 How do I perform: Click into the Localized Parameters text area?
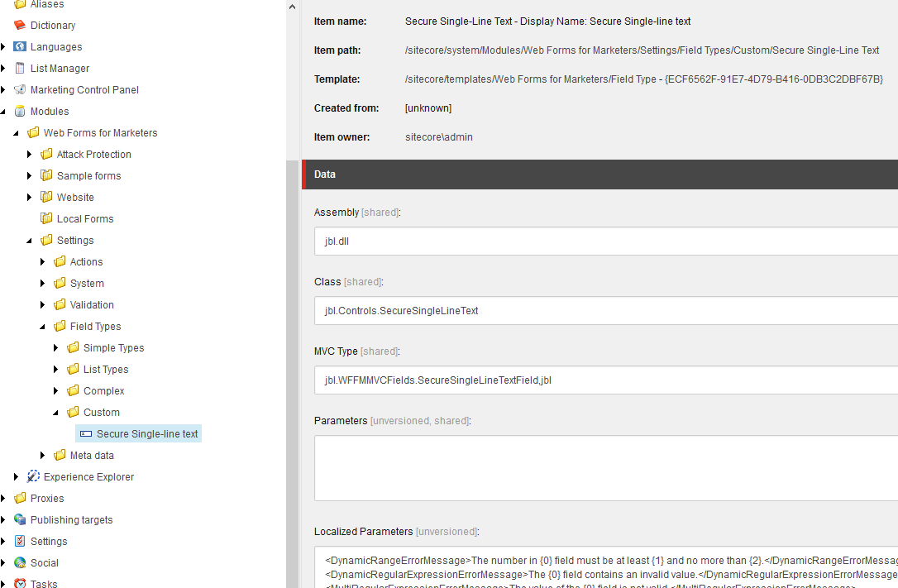pos(606,567)
